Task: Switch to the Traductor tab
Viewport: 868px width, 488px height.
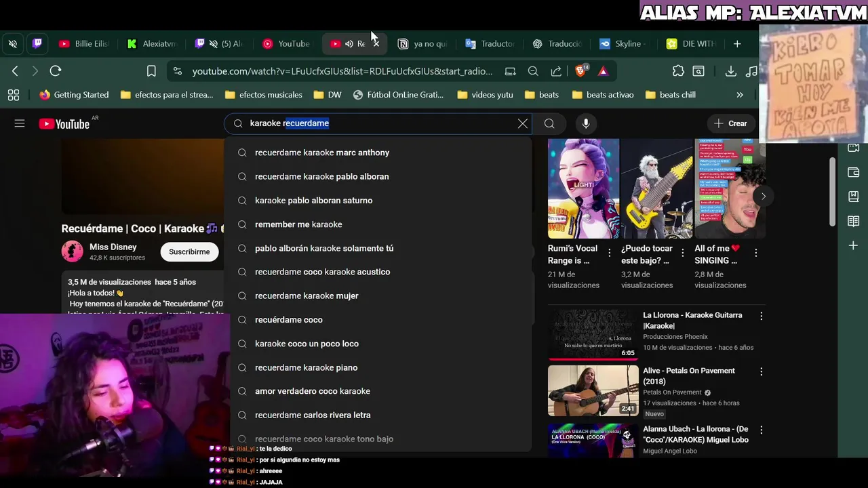Action: click(490, 43)
